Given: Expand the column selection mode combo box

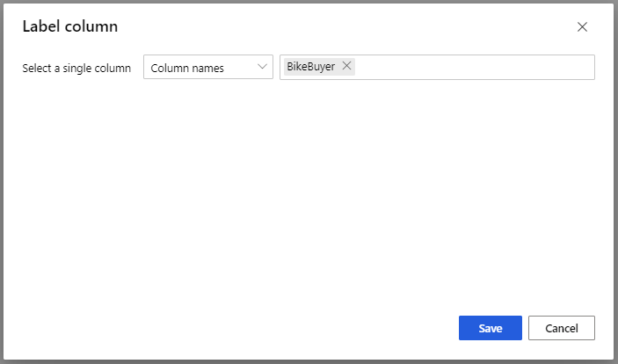Looking at the screenshot, I should tap(208, 68).
